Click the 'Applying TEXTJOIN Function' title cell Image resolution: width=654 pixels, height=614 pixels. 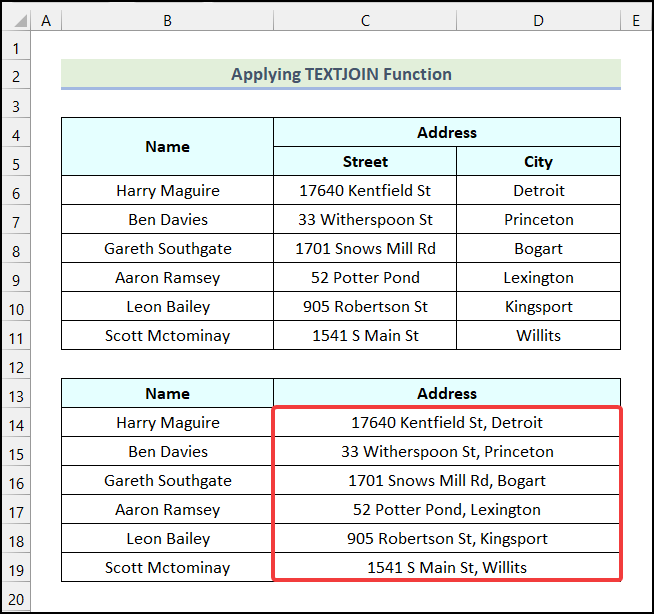[341, 74]
